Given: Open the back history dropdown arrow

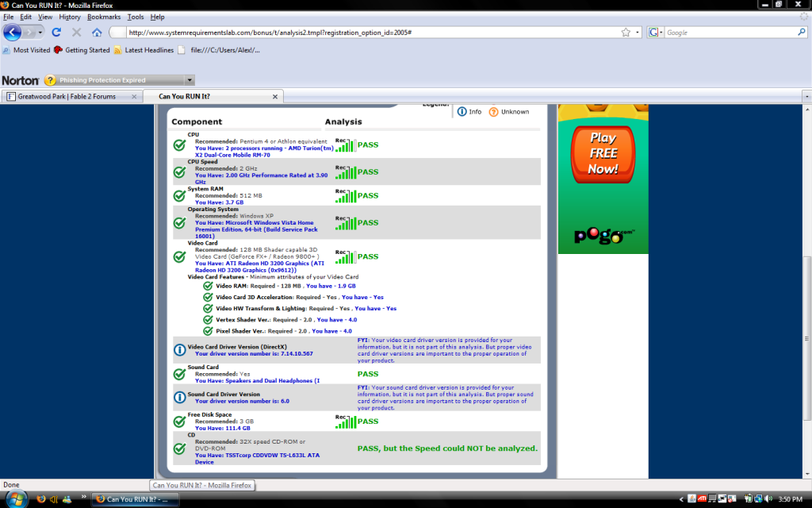Looking at the screenshot, I should point(40,33).
